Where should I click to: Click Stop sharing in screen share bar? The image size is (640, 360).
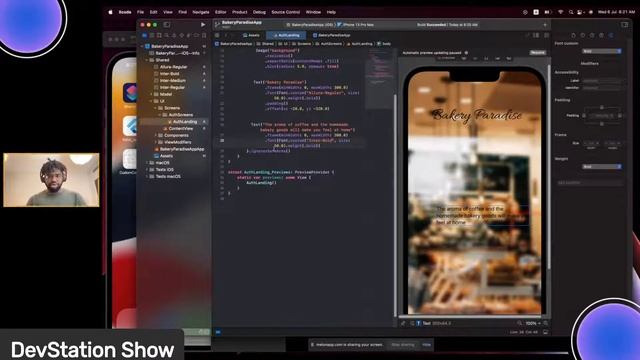pos(402,345)
